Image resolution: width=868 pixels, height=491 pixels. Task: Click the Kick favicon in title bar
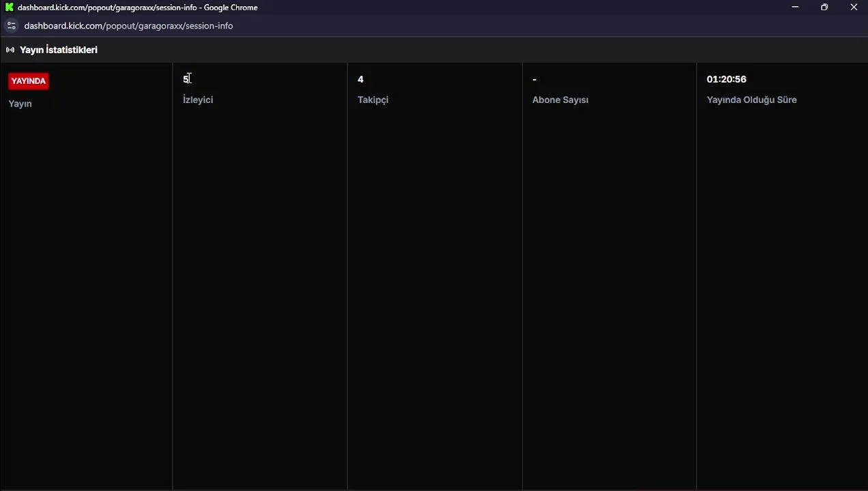(10, 8)
